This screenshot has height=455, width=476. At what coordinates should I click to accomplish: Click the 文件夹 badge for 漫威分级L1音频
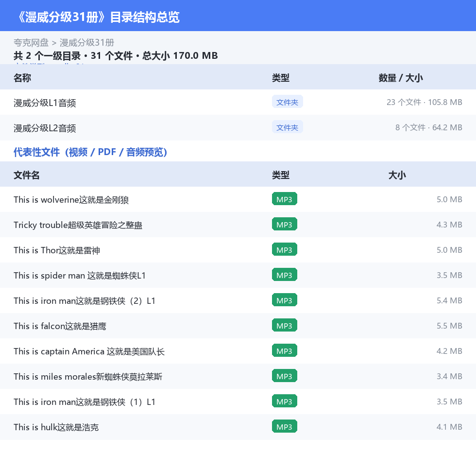click(x=287, y=102)
